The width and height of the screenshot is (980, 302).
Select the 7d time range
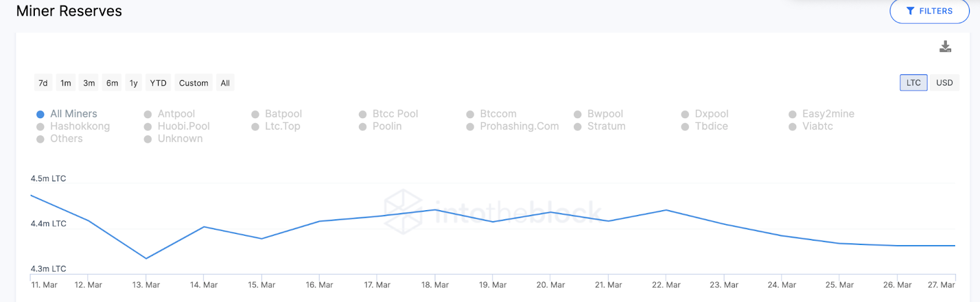click(x=43, y=83)
